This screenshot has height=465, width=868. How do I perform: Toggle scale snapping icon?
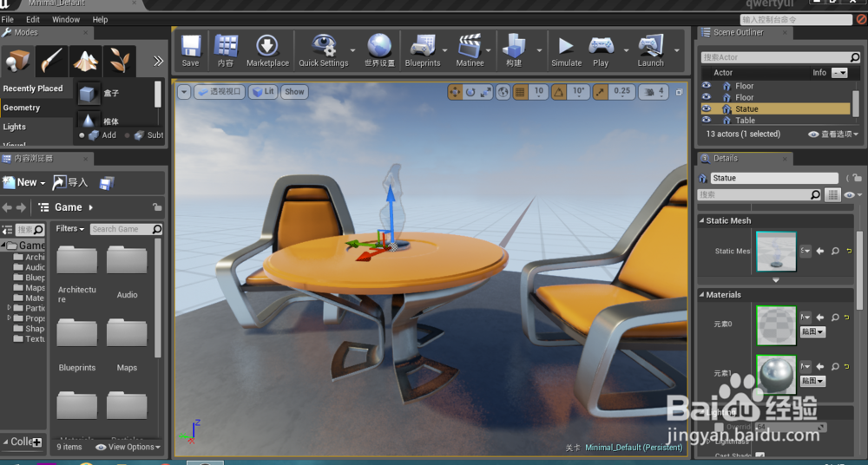(x=600, y=93)
